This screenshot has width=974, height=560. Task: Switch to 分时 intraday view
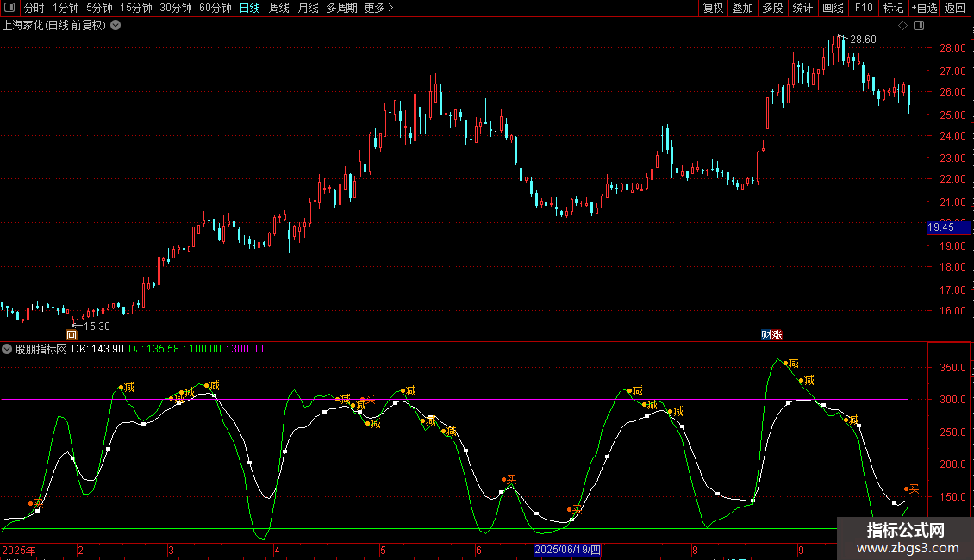[x=34, y=9]
